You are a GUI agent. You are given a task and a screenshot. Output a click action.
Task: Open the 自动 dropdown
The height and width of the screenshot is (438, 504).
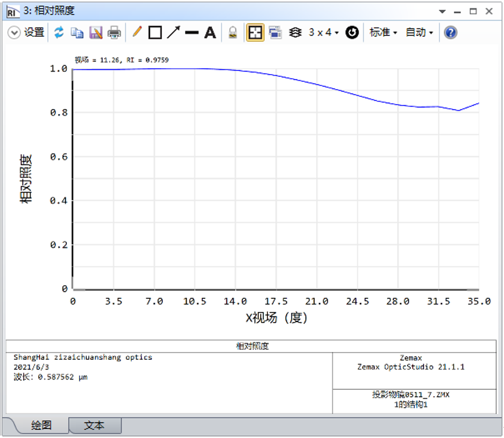pos(419,33)
